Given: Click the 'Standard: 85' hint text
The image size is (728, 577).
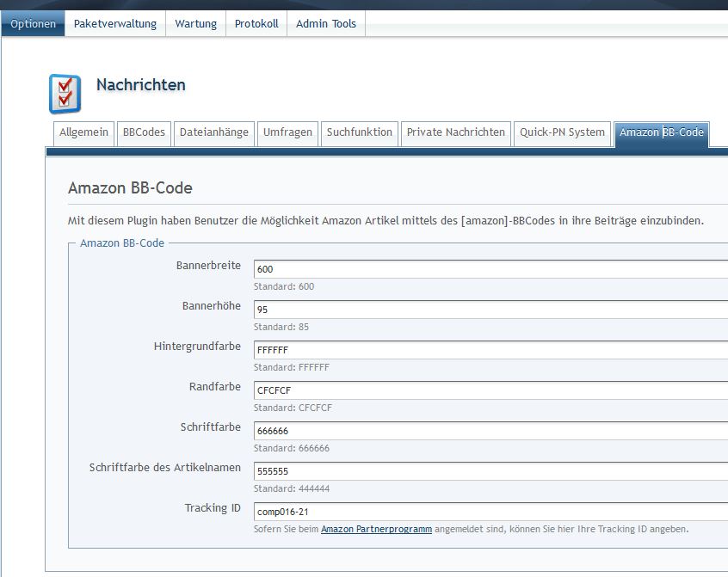Looking at the screenshot, I should click(281, 327).
